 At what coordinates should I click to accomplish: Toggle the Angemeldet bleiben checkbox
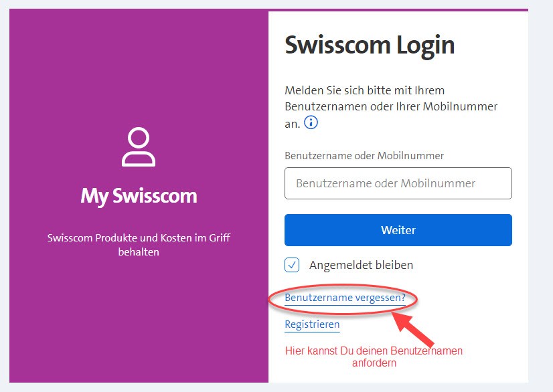click(292, 265)
